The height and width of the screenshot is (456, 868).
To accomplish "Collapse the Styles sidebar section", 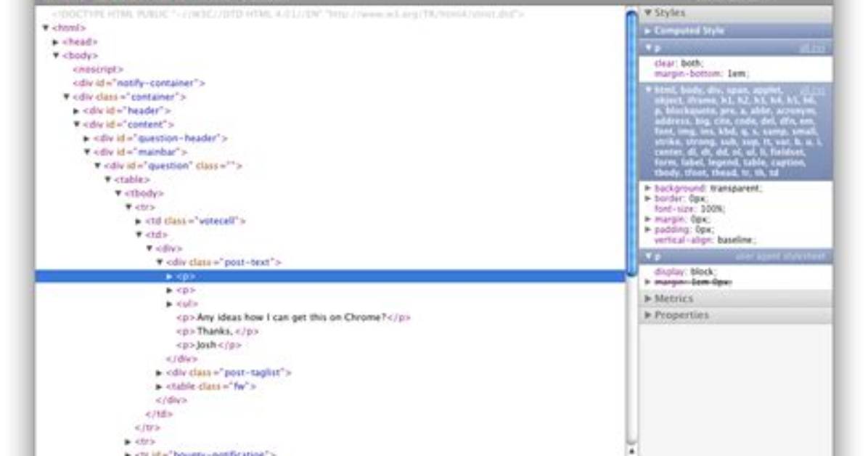I will tap(647, 13).
